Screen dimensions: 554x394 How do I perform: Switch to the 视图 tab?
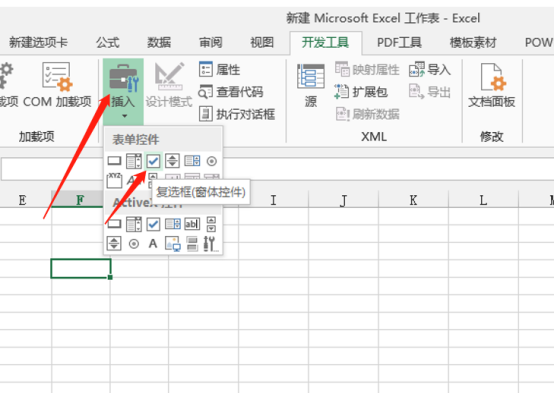262,43
